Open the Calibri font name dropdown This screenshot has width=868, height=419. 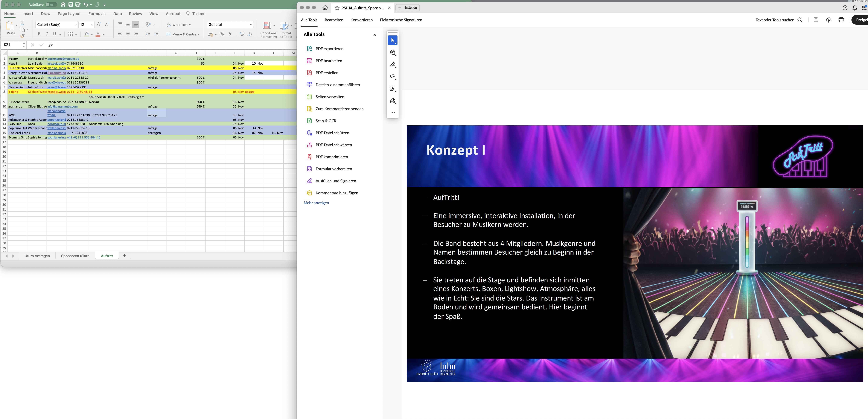(75, 25)
